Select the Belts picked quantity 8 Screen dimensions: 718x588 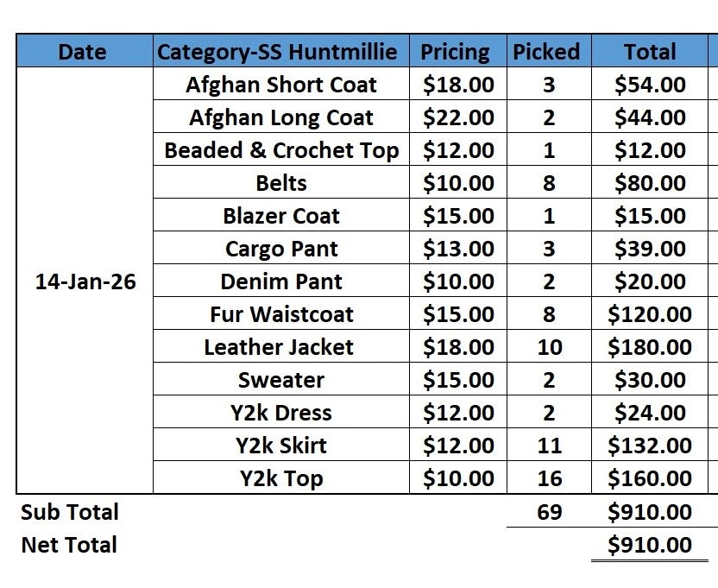(549, 182)
